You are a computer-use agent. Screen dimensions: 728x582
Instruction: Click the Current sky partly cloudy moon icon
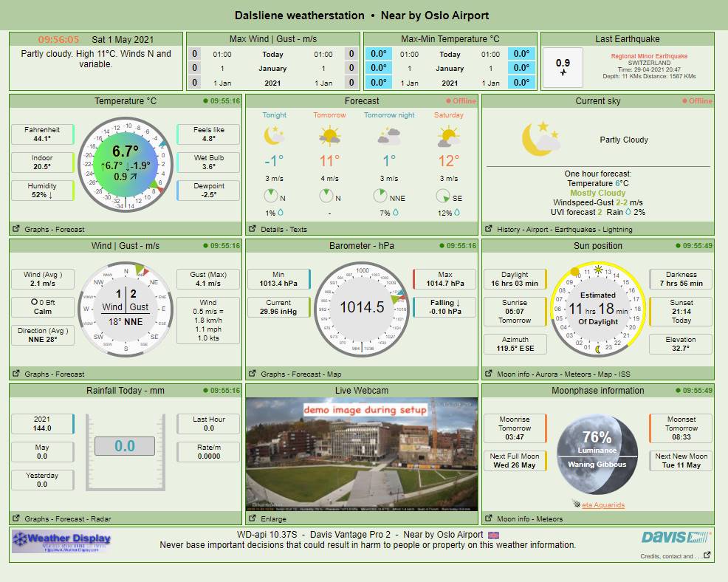click(x=540, y=138)
